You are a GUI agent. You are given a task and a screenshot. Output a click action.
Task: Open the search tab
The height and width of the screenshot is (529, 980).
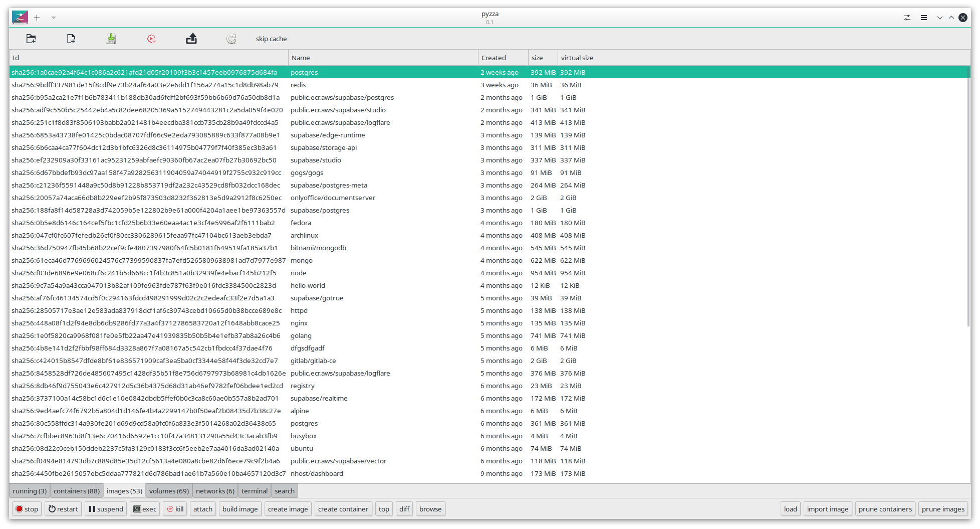click(285, 491)
